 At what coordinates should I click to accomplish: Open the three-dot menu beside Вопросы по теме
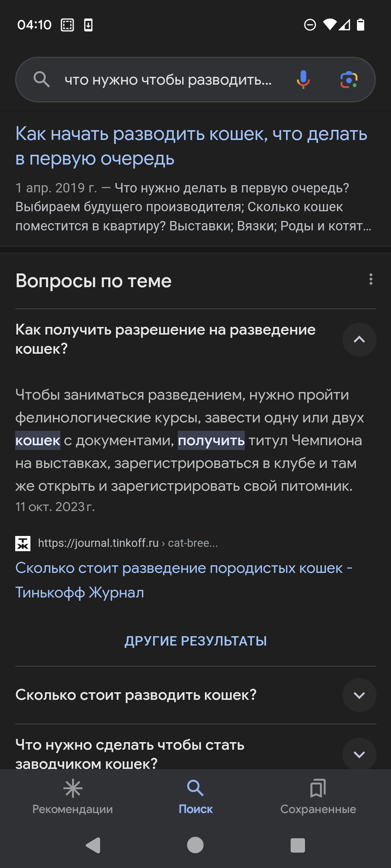(371, 279)
